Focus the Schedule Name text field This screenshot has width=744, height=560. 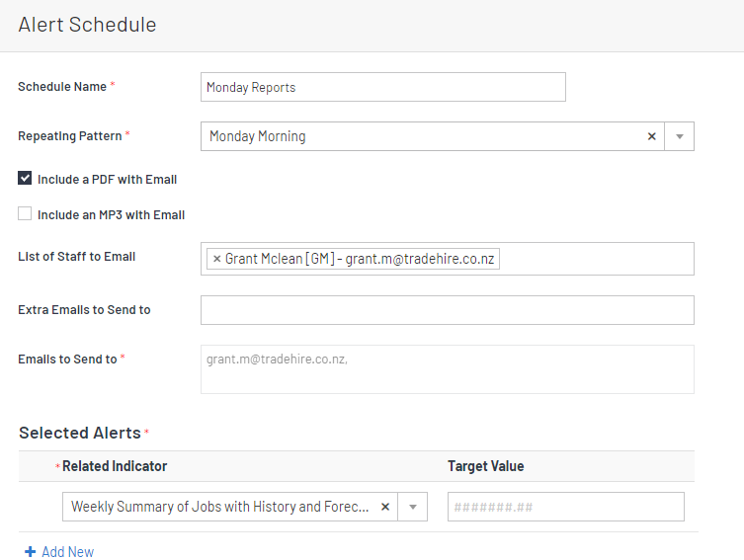[382, 87]
